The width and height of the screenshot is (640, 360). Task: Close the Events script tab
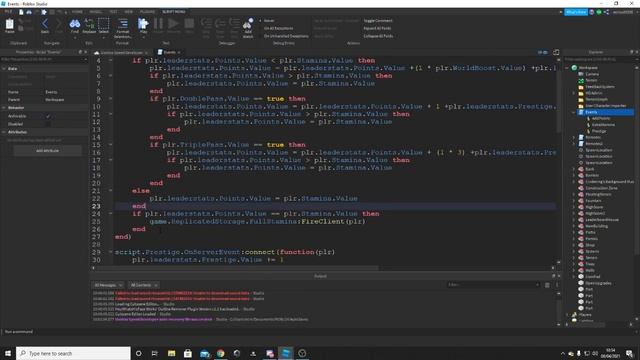tap(179, 52)
